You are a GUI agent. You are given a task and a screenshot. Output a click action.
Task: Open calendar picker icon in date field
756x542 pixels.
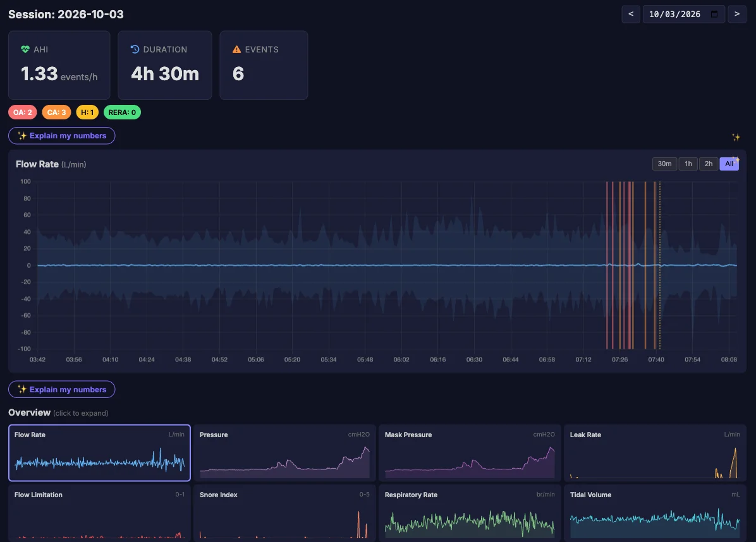click(714, 14)
